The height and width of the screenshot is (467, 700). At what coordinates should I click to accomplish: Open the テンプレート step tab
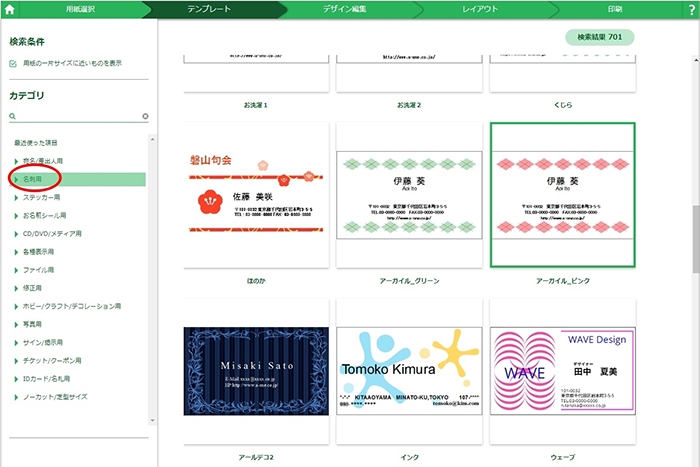point(209,9)
